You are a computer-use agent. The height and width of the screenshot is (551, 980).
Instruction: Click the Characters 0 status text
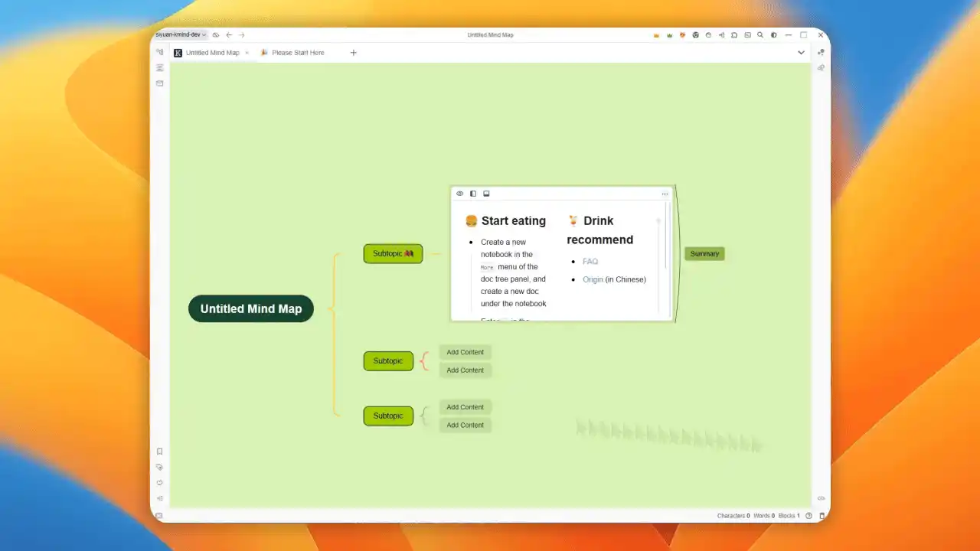(x=733, y=516)
